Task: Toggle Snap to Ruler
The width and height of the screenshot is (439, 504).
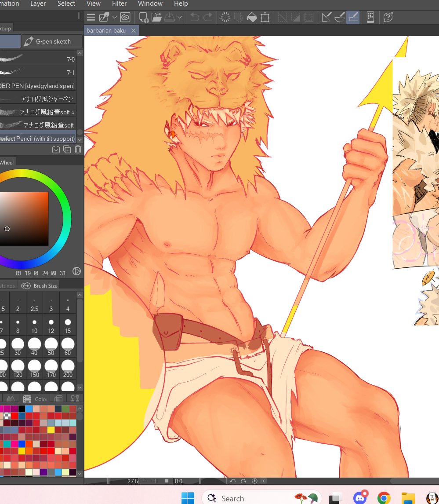Action: 326,17
